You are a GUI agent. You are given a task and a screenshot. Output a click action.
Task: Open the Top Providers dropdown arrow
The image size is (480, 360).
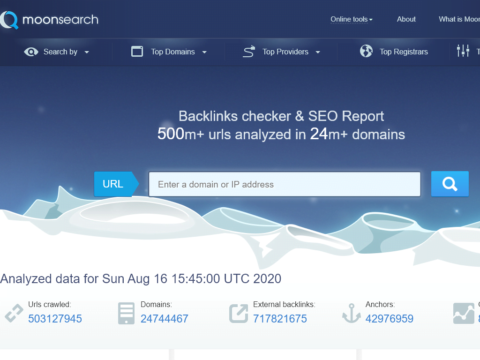[x=318, y=52]
